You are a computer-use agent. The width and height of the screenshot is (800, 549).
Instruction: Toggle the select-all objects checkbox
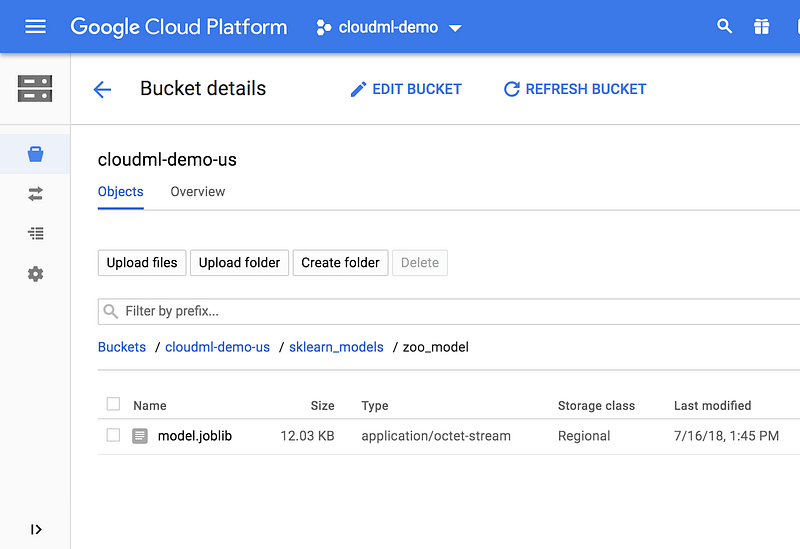113,404
